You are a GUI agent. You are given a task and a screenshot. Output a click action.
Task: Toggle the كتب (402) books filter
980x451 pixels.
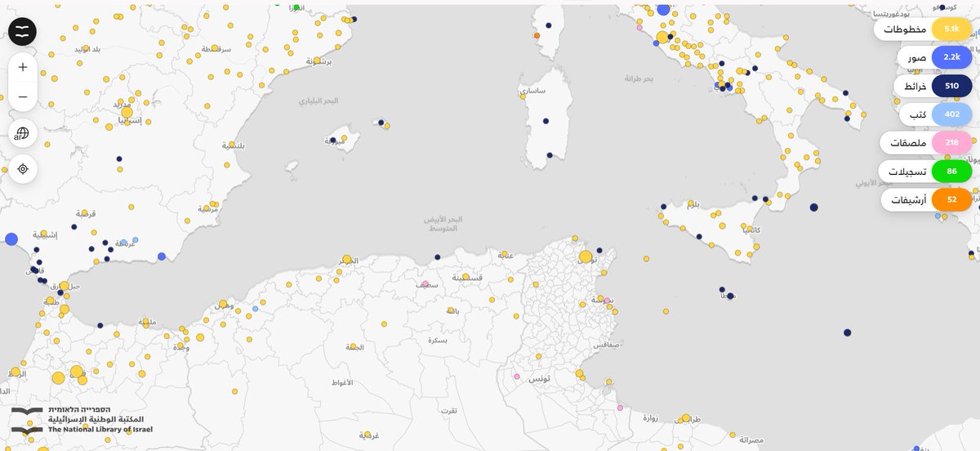coord(935,114)
